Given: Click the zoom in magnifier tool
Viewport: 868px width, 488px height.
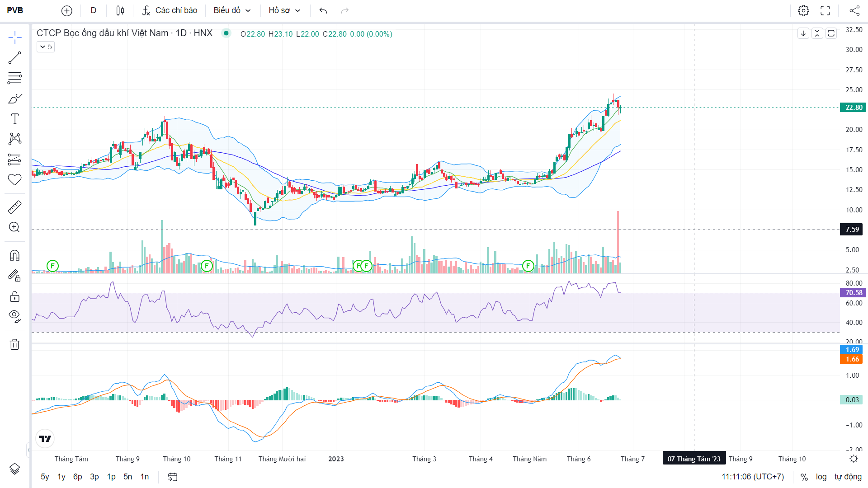Looking at the screenshot, I should point(14,227).
